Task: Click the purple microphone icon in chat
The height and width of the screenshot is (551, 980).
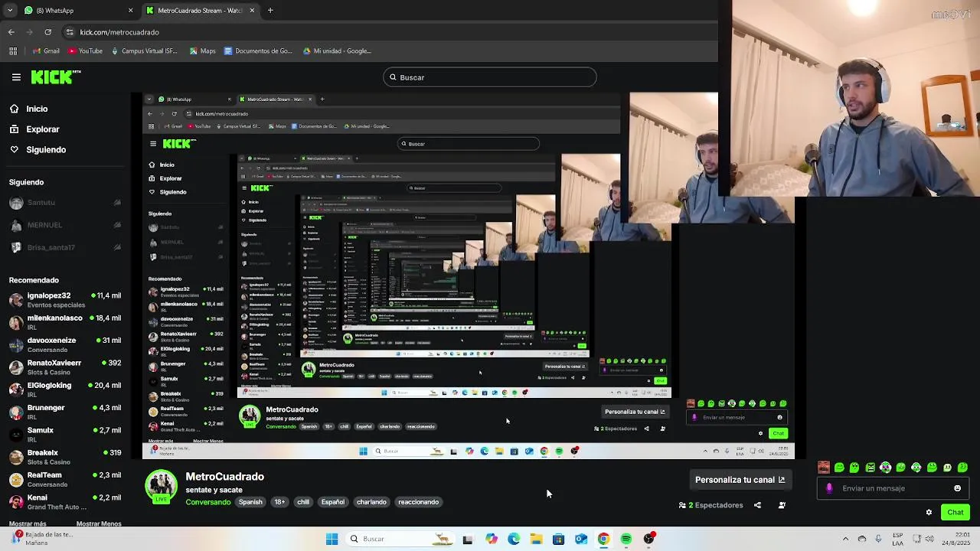Action: coord(829,488)
